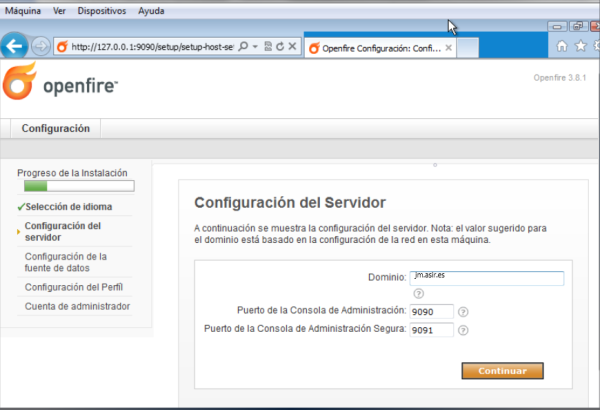
Task: Open the browser home page icon
Action: (562, 46)
